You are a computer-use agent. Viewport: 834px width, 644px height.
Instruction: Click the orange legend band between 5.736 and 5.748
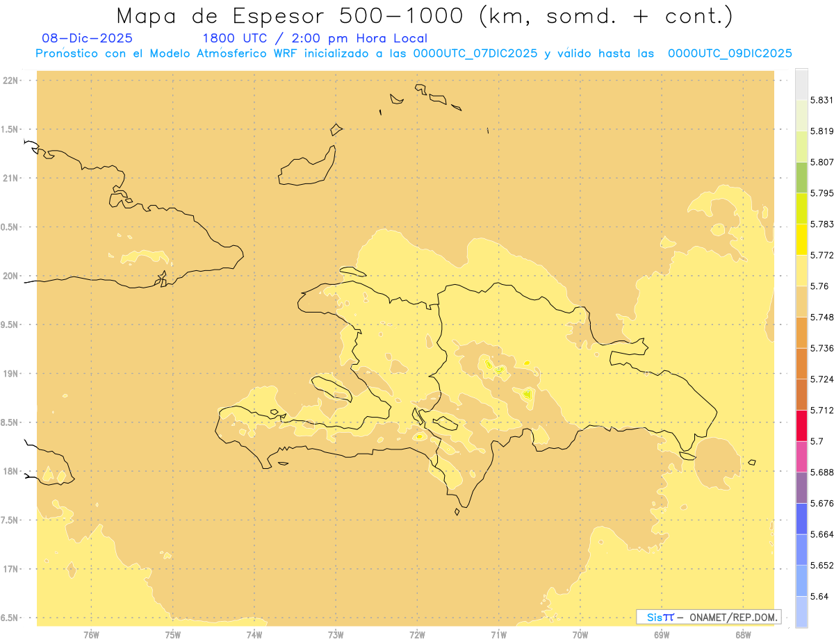tap(801, 333)
